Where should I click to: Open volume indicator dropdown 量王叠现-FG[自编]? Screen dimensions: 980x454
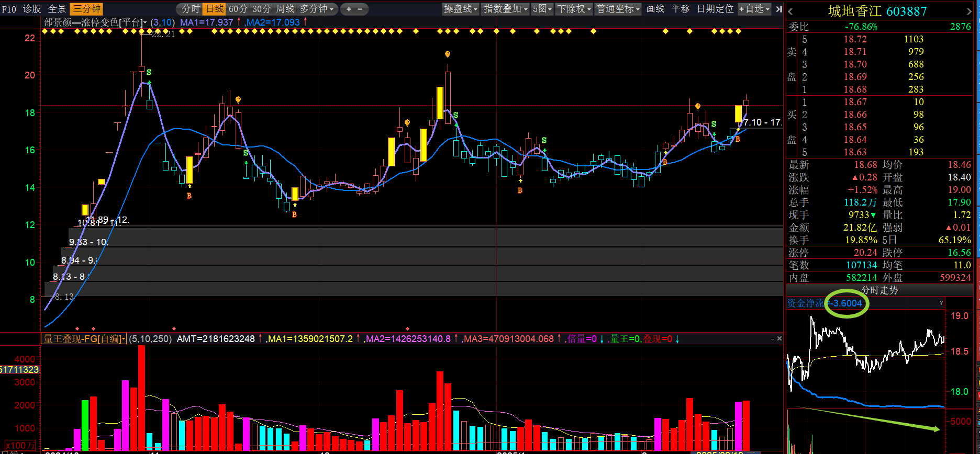click(x=84, y=339)
